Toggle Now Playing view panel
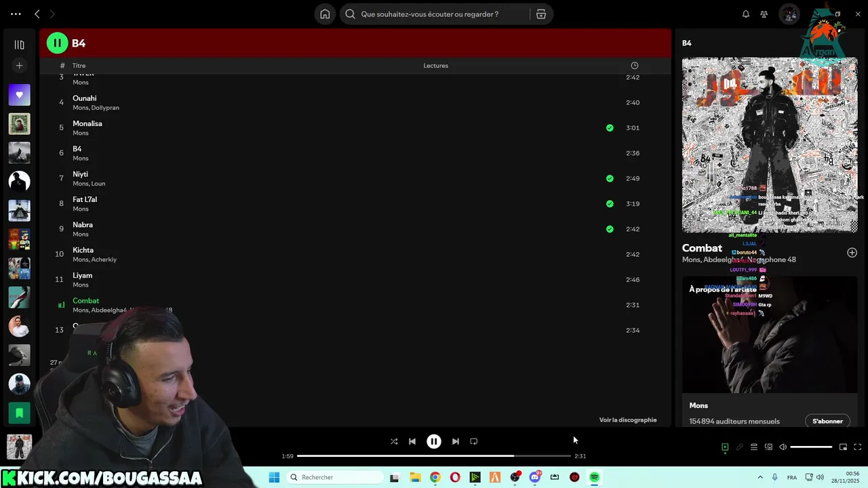868x488 pixels. point(725,447)
